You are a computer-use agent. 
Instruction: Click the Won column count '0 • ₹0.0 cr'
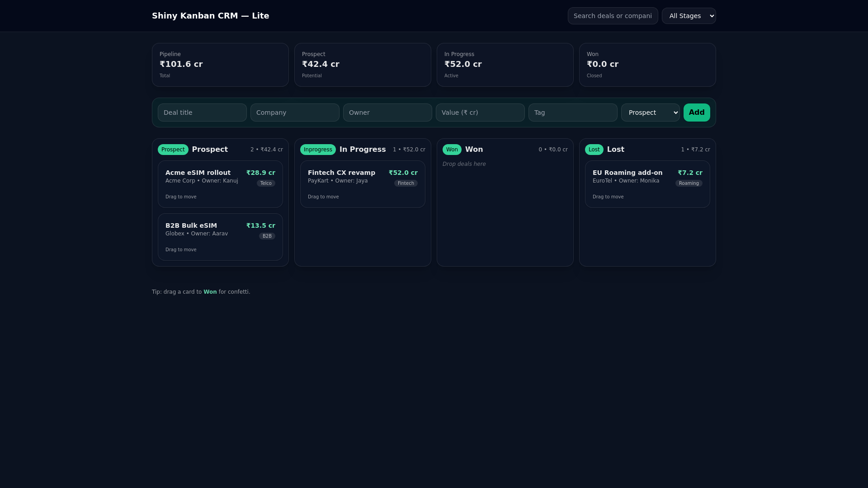[553, 150]
